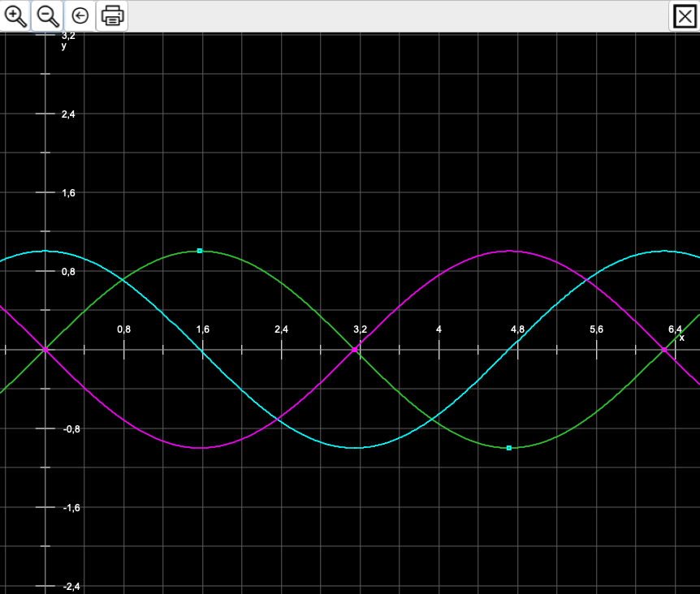This screenshot has height=594, width=700.
Task: Click the green curve's minimum point marker
Action: point(509,448)
